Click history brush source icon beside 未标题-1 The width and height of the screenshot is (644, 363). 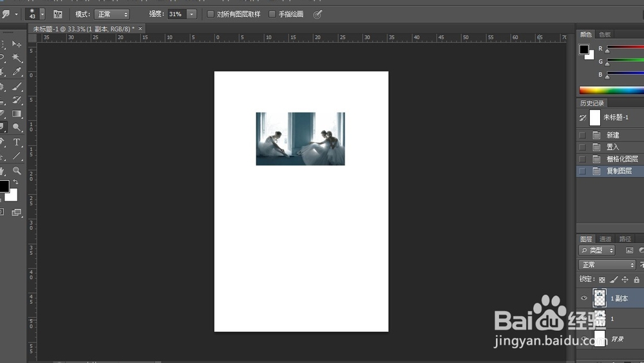coord(582,118)
